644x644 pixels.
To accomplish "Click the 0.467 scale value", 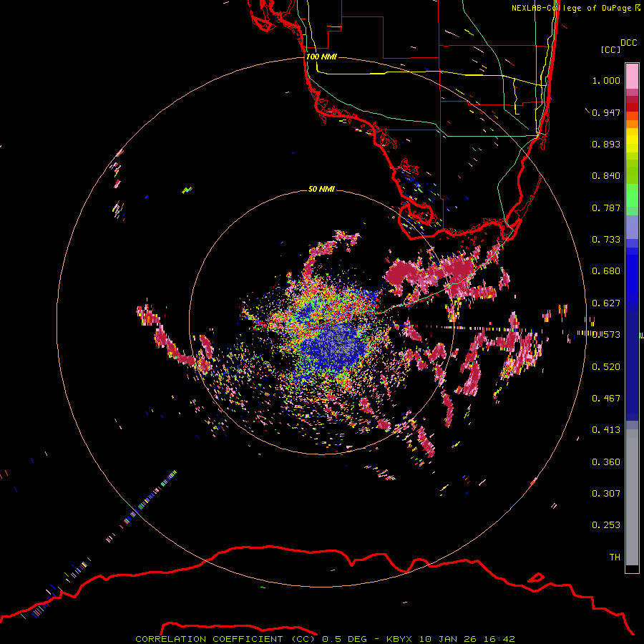I will (606, 399).
